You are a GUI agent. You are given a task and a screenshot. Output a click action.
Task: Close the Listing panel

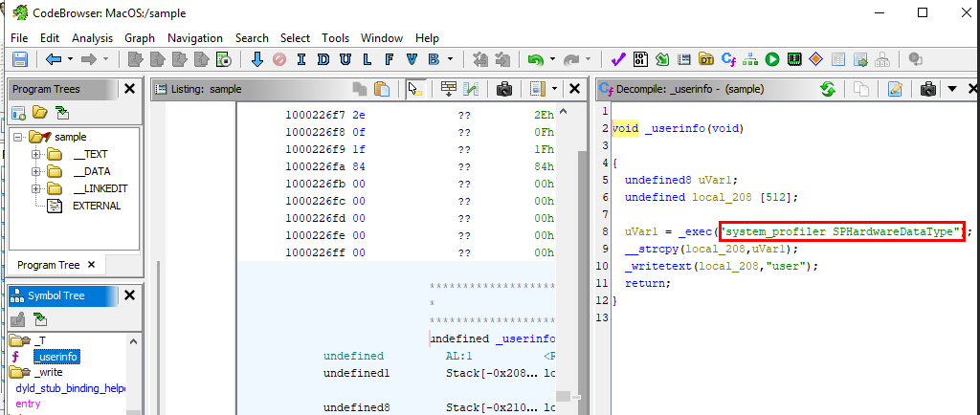coord(574,89)
